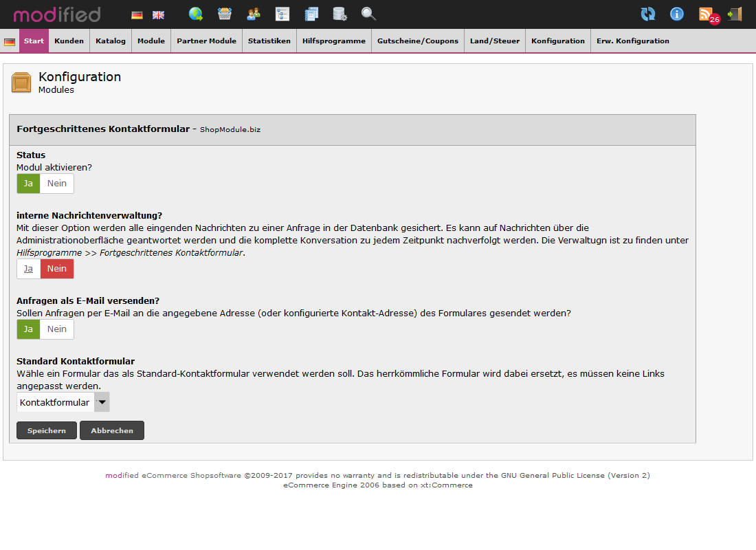Image resolution: width=756 pixels, height=550 pixels.
Task: Click the Speichern button
Action: 47,430
